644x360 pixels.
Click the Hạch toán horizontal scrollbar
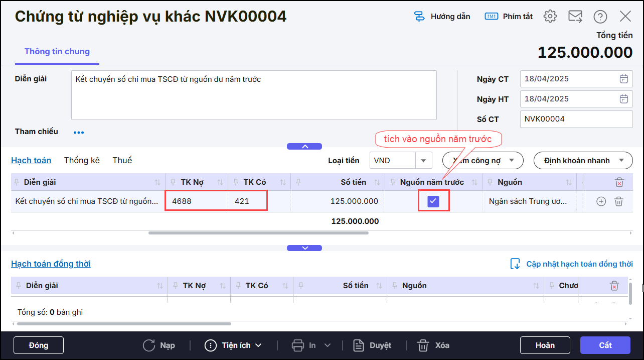tap(258, 233)
